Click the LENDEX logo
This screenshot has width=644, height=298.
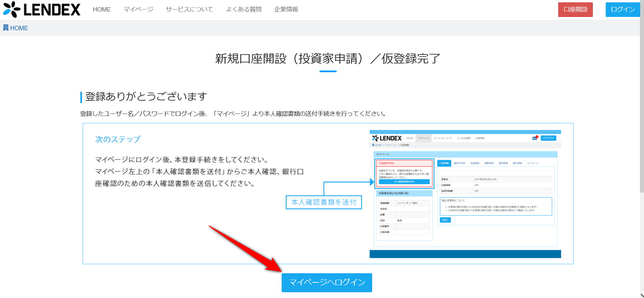pyautogui.click(x=42, y=9)
